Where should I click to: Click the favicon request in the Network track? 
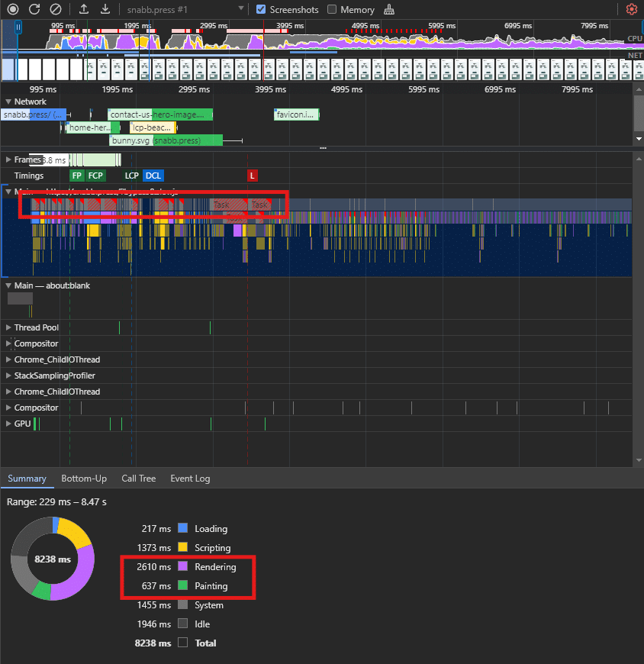point(296,114)
